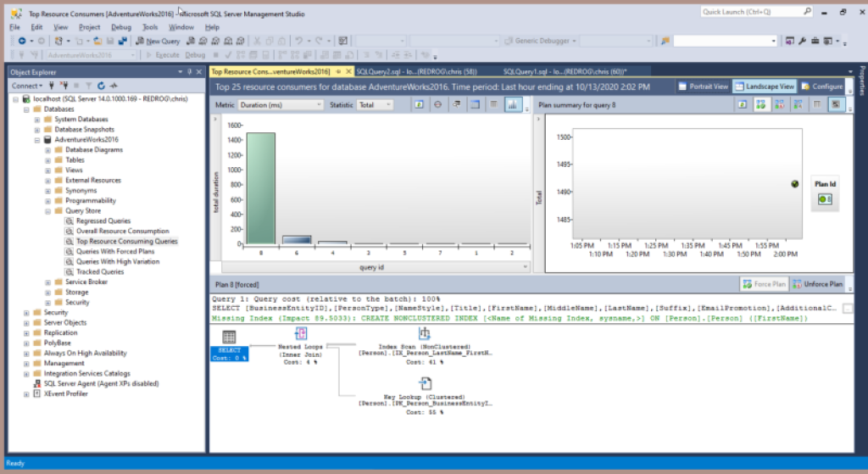Select Overall Resource Consumption item

122,231
